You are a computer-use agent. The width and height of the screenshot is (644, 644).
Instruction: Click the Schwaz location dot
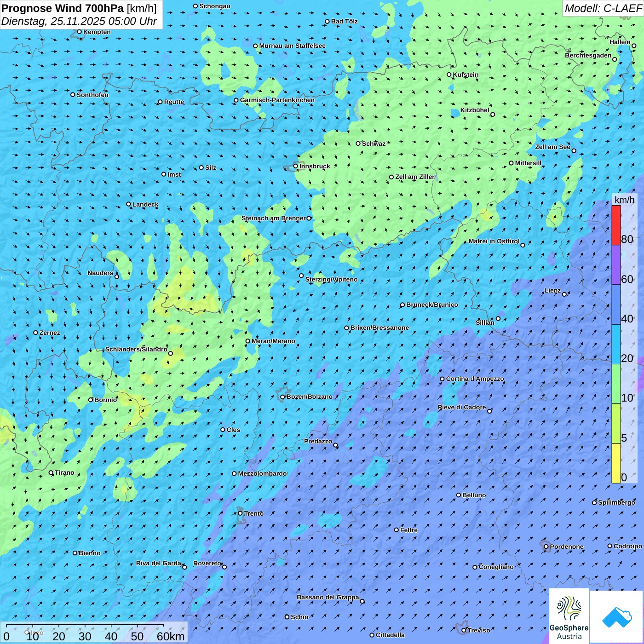[x=358, y=144]
